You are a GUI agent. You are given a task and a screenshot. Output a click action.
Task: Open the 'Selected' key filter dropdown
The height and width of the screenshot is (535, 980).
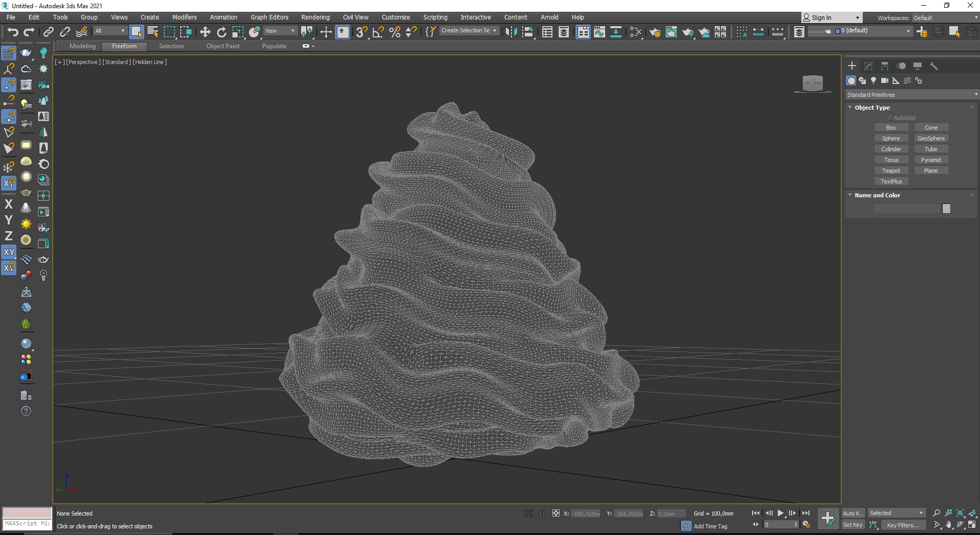(x=897, y=513)
